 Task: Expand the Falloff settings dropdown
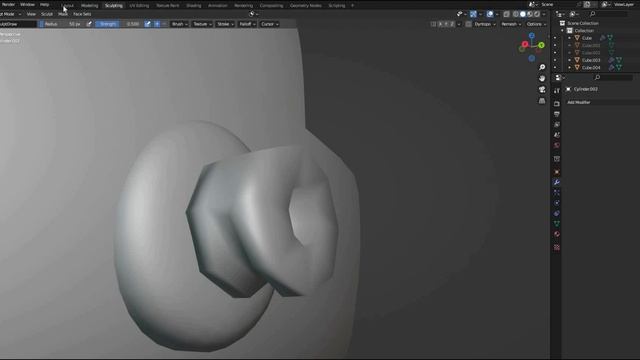247,24
